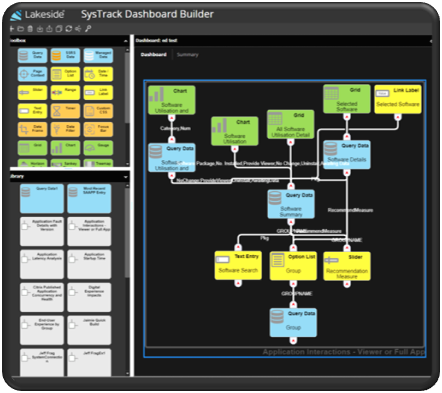Screen dimensions: 442x393
Task: Select the Grid toolbox item
Action: point(32,148)
